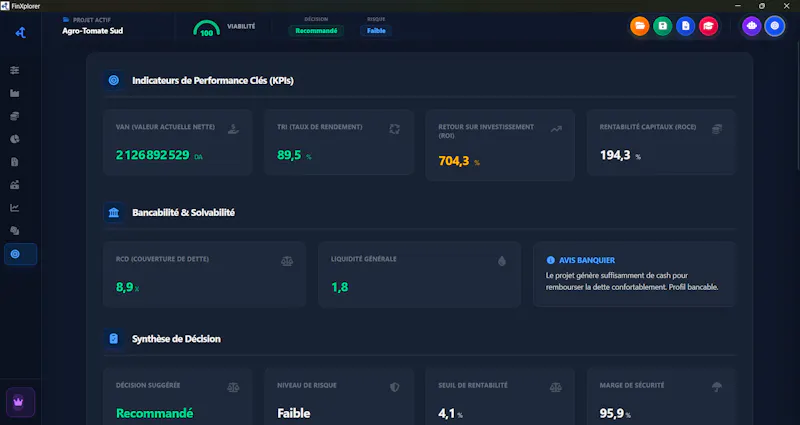Click the Bancabilité & Solvabilité heading
The height and width of the screenshot is (425, 800).
pyautogui.click(x=183, y=213)
